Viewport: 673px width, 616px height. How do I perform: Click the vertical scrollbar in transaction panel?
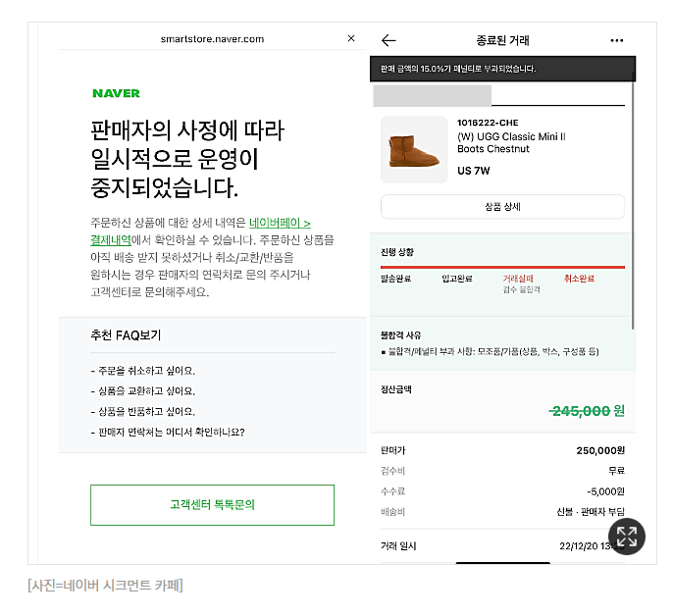(x=633, y=205)
